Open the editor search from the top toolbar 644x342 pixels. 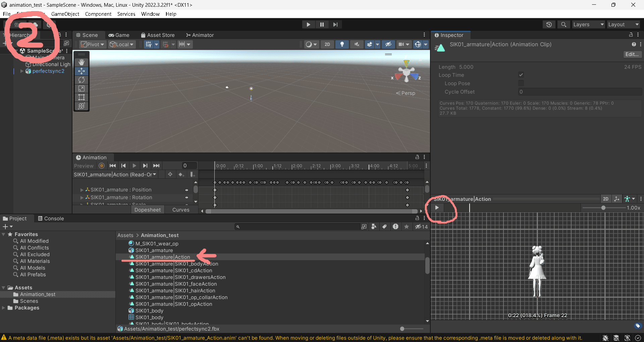(x=563, y=24)
